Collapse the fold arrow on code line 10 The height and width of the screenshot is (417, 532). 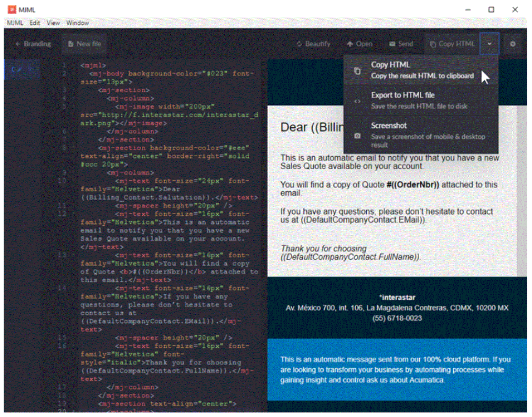(x=73, y=181)
